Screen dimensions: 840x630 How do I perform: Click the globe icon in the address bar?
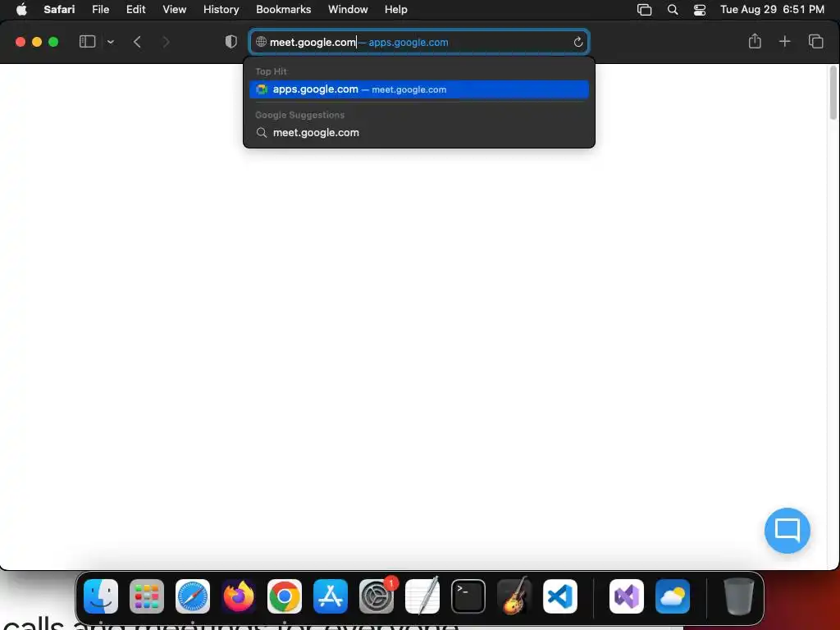[261, 42]
